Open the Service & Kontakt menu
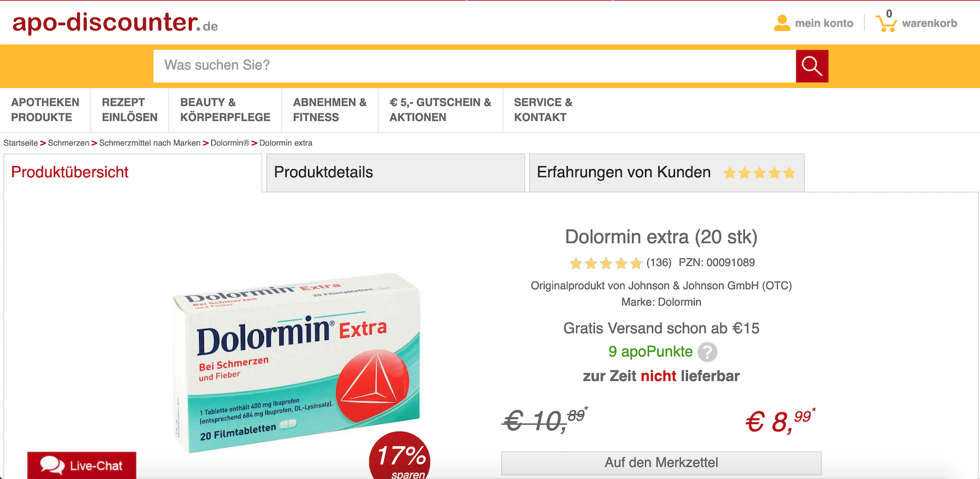This screenshot has height=479, width=980. click(543, 110)
